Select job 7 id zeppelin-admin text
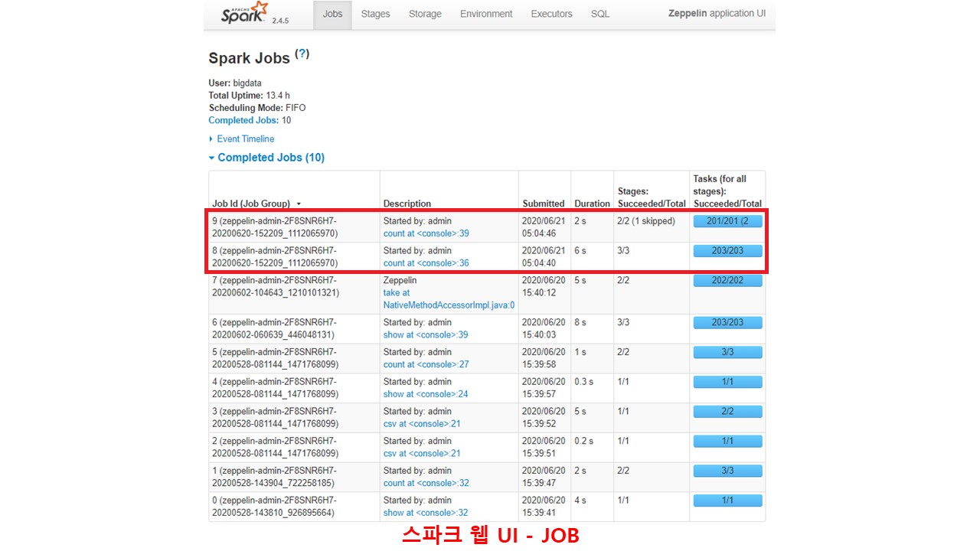 click(274, 287)
